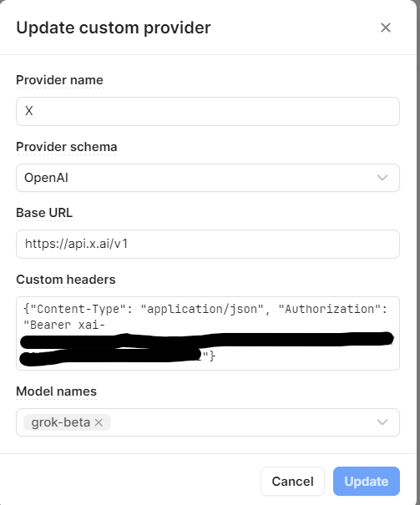Click the Custom headers label
Image resolution: width=420 pixels, height=505 pixels.
66,280
